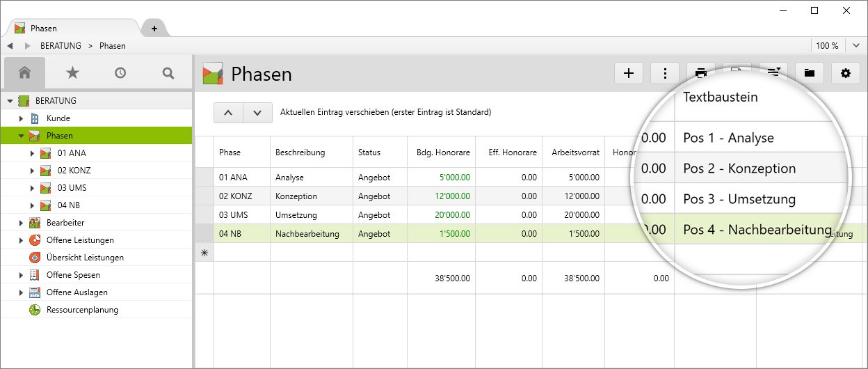Open the History clock tab

(120, 72)
